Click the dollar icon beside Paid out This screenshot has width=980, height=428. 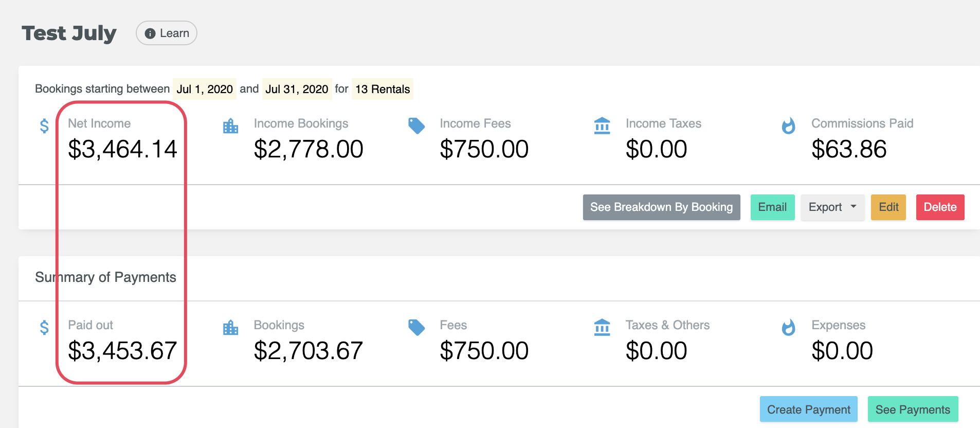44,328
